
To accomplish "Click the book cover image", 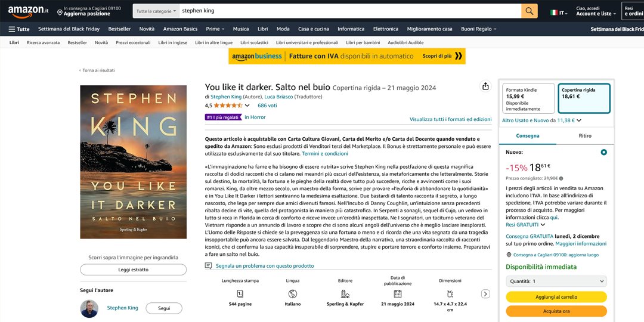I will [133, 162].
